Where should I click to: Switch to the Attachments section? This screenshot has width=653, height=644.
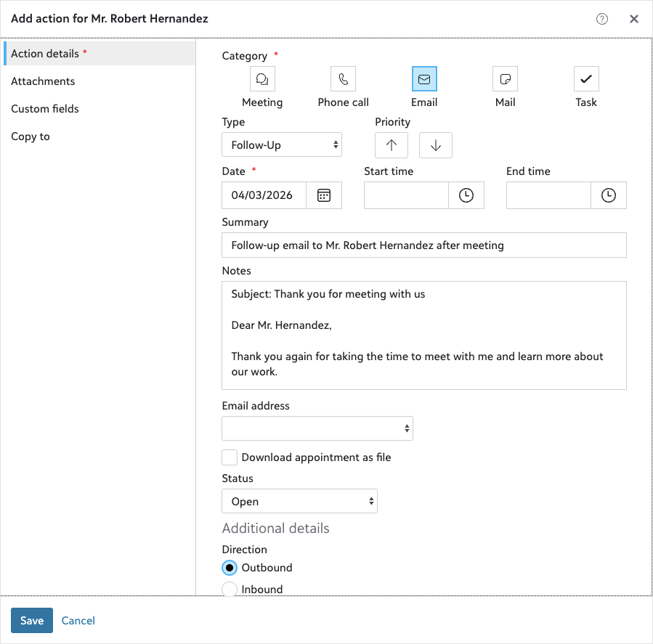(x=43, y=81)
